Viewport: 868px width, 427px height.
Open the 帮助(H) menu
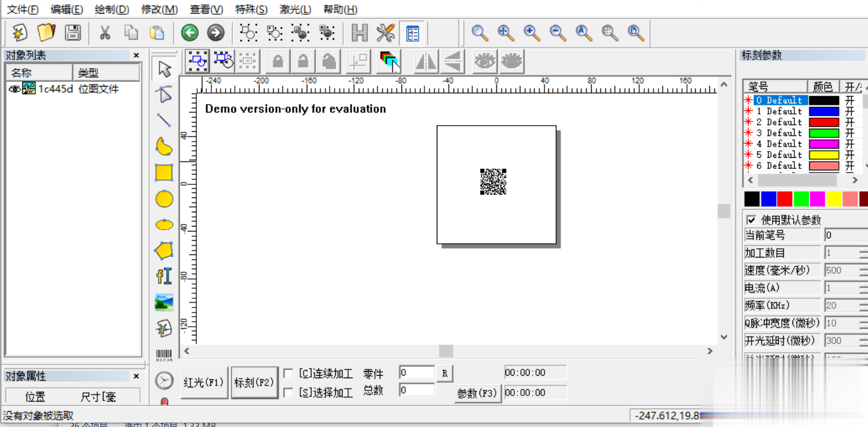point(341,9)
